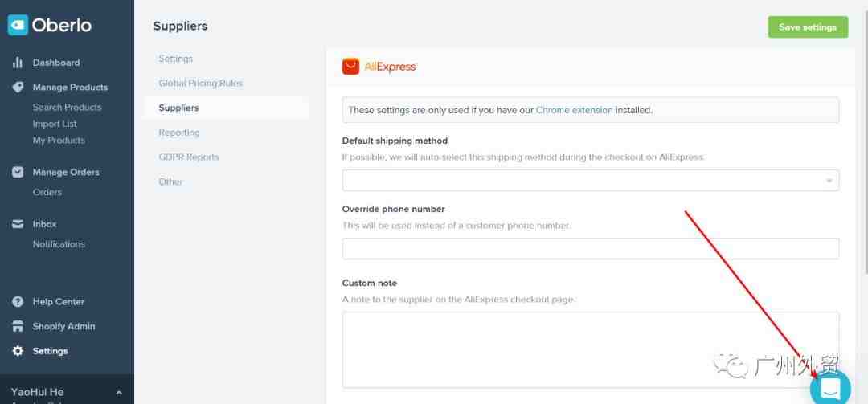Click the Override phone number field
Viewport: 868px width, 404px height.
coord(591,248)
